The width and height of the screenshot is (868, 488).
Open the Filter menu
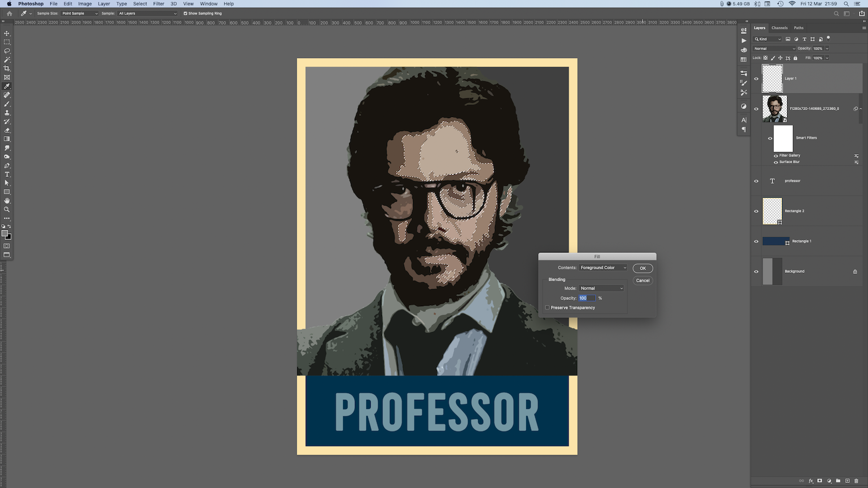pos(159,4)
